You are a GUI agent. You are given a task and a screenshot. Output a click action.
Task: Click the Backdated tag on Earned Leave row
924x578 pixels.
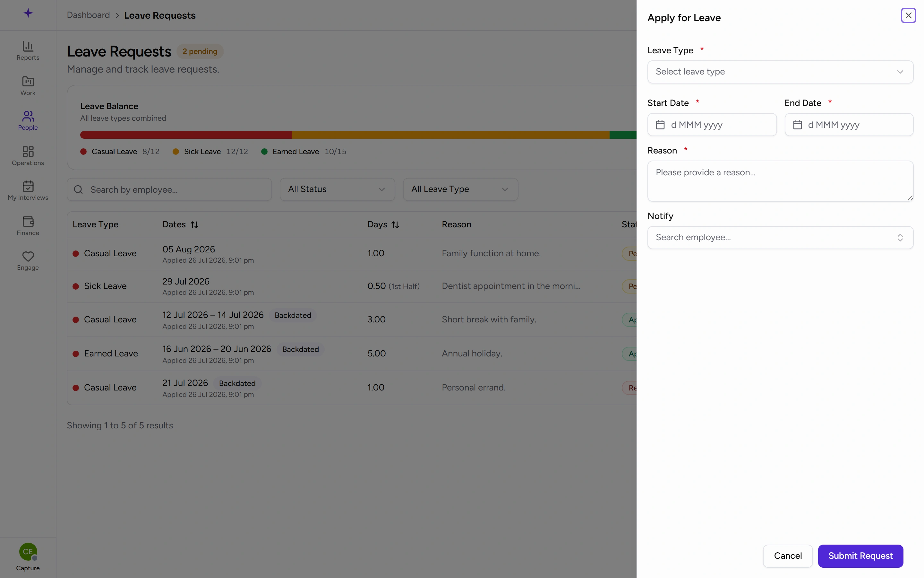click(x=301, y=349)
